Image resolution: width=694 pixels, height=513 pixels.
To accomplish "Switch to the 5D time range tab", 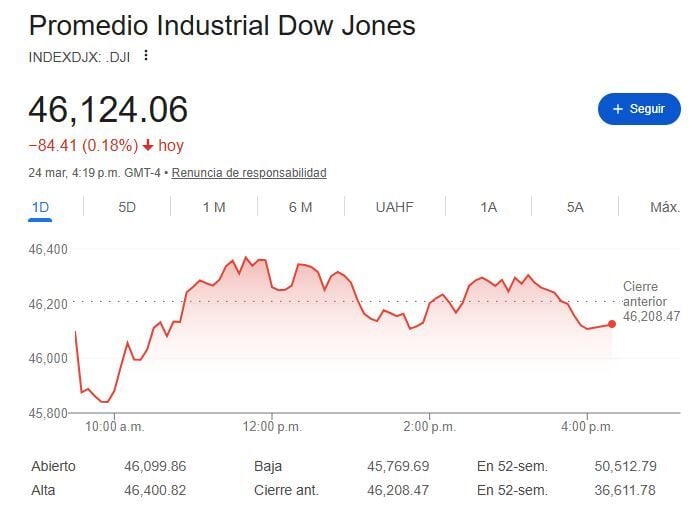I will [x=127, y=207].
